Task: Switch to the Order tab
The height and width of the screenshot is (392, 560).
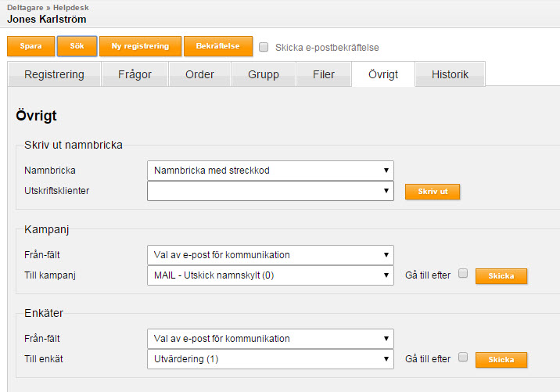Action: pyautogui.click(x=199, y=74)
